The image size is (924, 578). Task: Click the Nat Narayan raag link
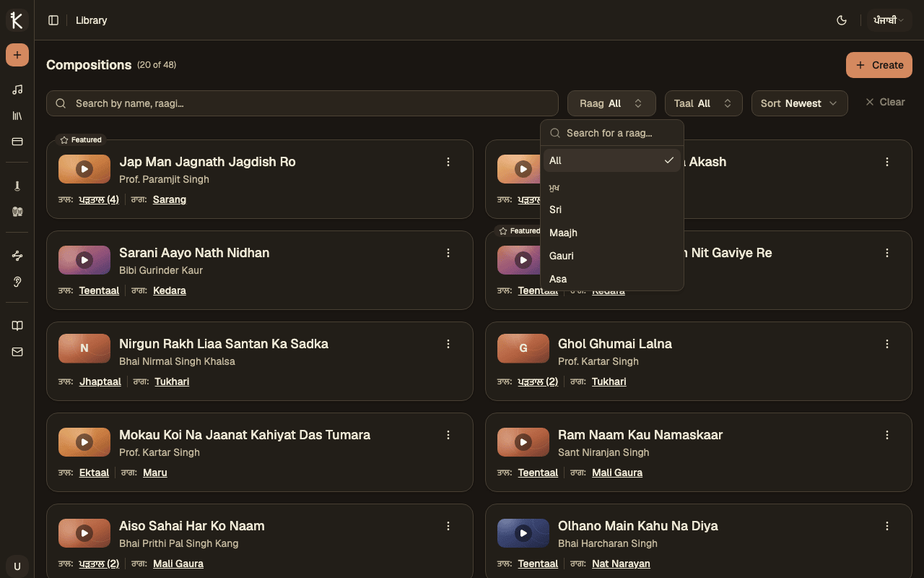621,564
